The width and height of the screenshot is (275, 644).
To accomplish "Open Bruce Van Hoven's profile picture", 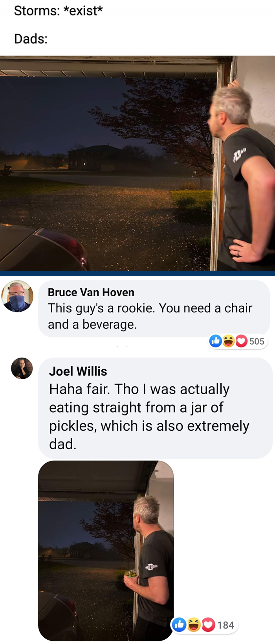I will 17,296.
